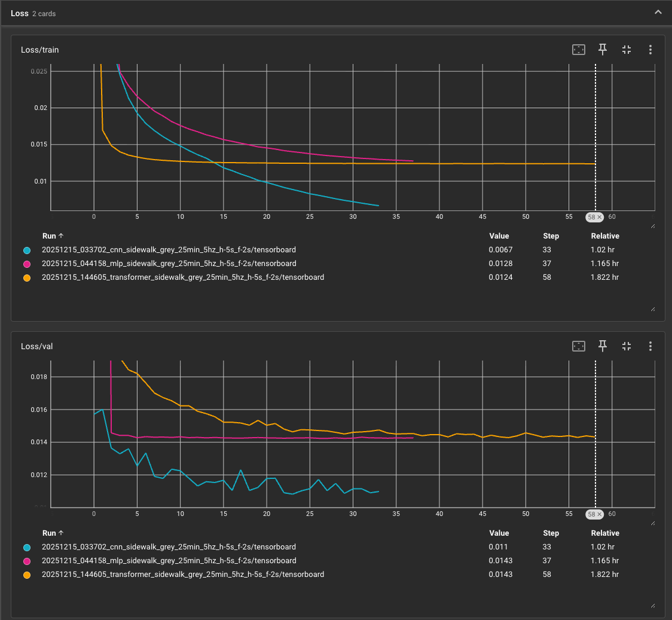
Task: Open more options menu for Loss/train
Action: click(x=650, y=50)
